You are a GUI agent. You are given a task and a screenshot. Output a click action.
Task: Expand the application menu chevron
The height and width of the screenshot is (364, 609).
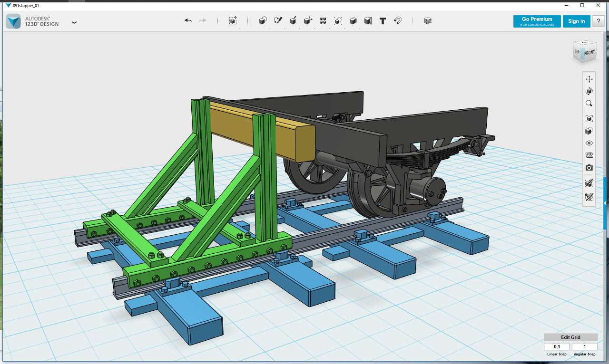pyautogui.click(x=74, y=22)
